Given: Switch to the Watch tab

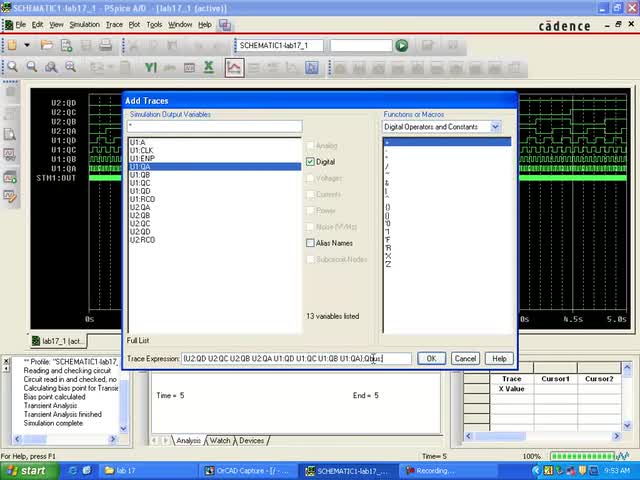Looking at the screenshot, I should tap(220, 440).
